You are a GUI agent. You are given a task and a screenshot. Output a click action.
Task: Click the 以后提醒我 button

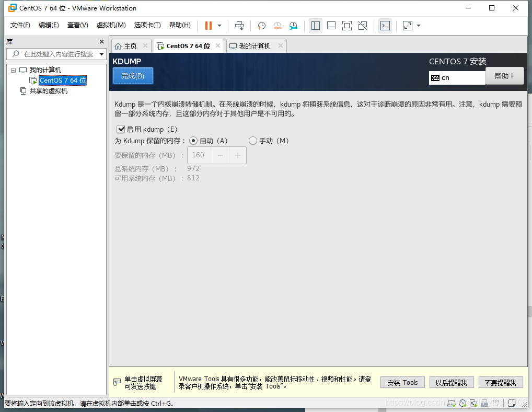451,383
